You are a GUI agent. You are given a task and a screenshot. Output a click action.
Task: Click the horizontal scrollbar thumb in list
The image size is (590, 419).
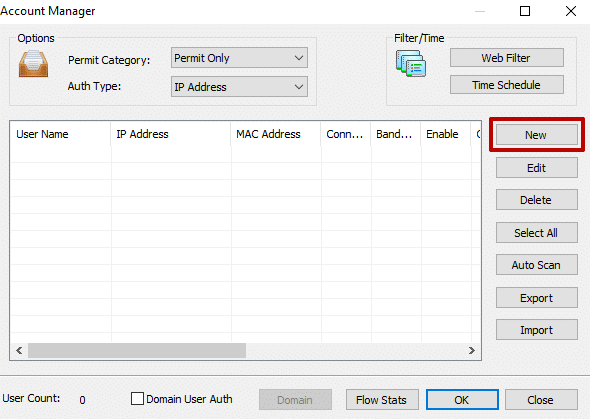click(137, 351)
